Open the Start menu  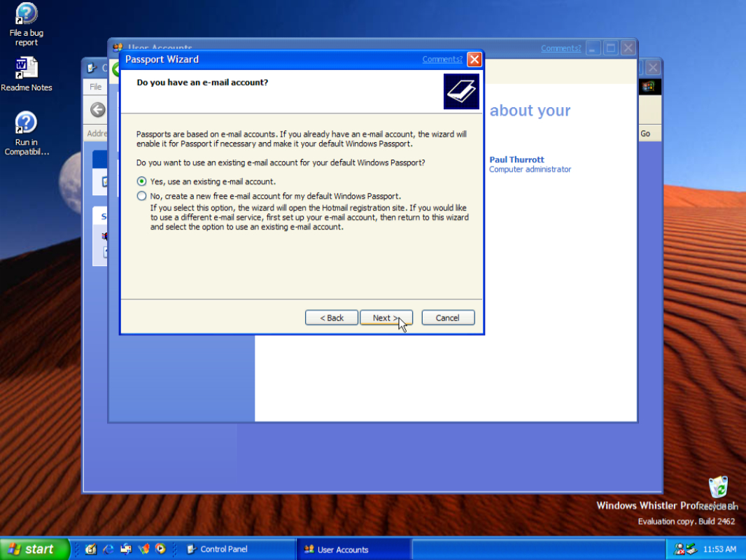pos(34,549)
